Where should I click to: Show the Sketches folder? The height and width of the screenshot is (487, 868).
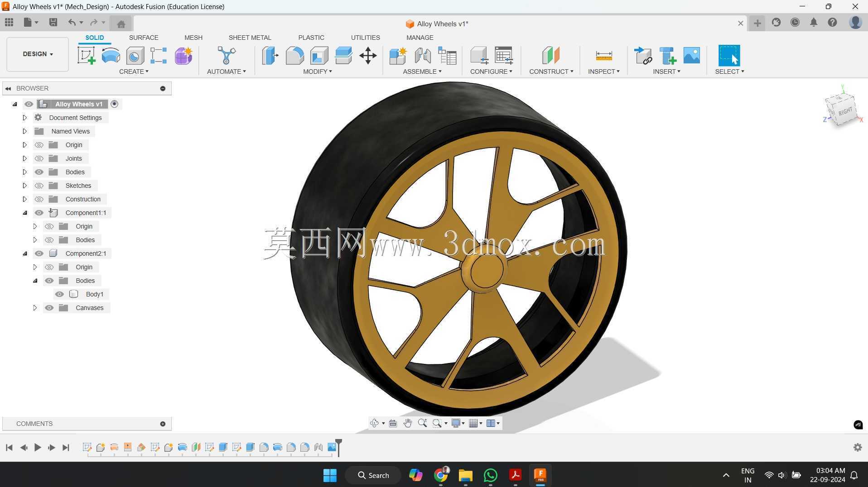pos(39,186)
